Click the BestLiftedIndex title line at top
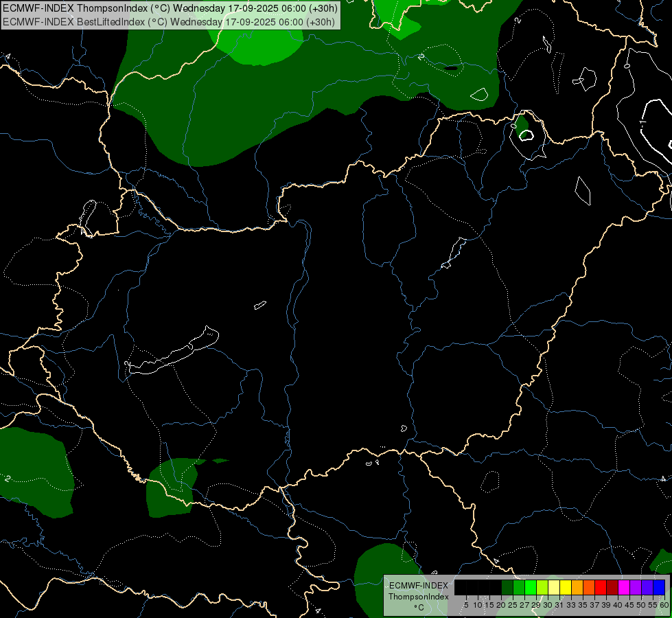The image size is (672, 618). (x=169, y=22)
